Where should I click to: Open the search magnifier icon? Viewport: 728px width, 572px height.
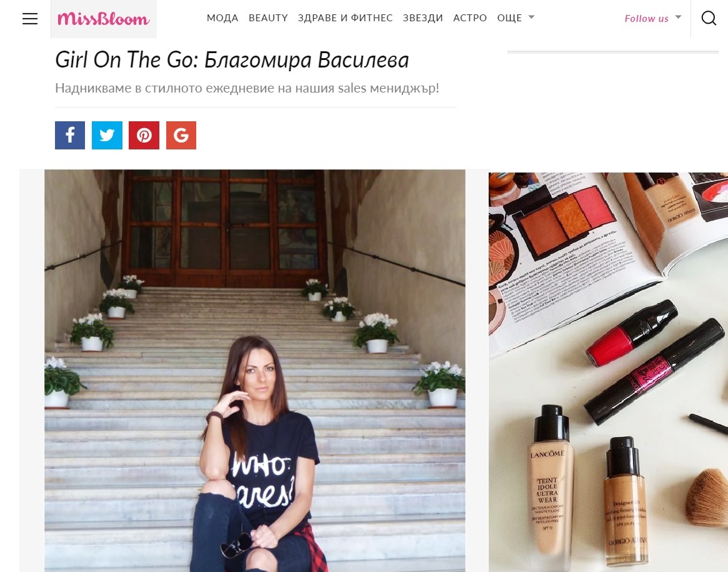pos(709,18)
